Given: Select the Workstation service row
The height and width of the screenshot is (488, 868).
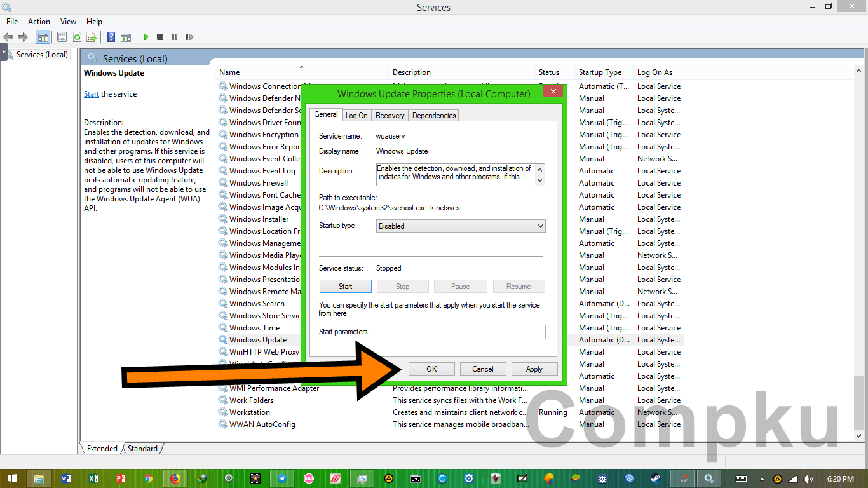Looking at the screenshot, I should (x=451, y=412).
